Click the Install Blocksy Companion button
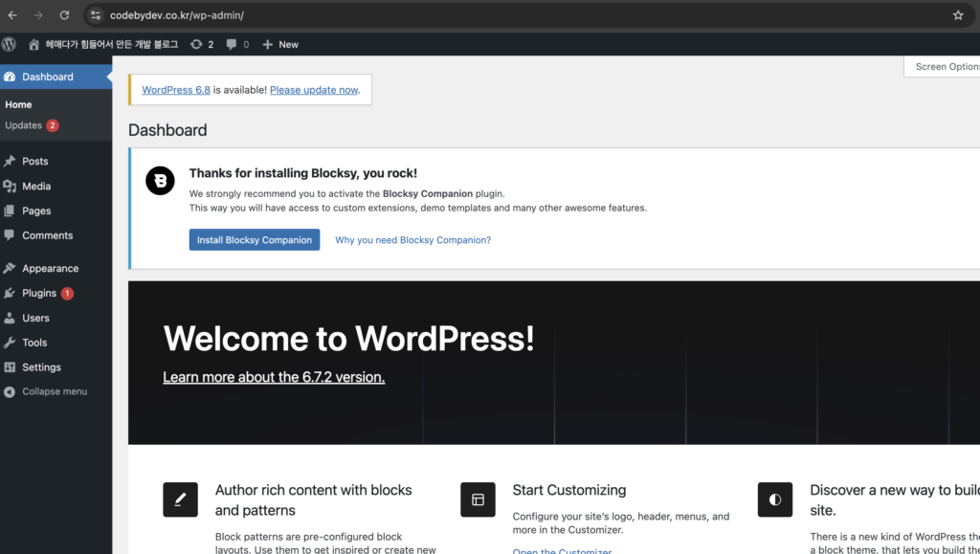The width and height of the screenshot is (980, 554). pos(255,240)
